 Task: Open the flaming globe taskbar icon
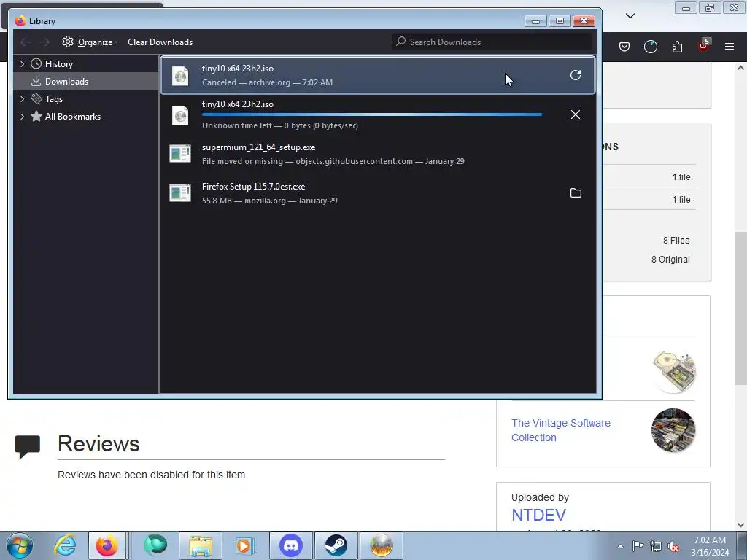pyautogui.click(x=381, y=545)
